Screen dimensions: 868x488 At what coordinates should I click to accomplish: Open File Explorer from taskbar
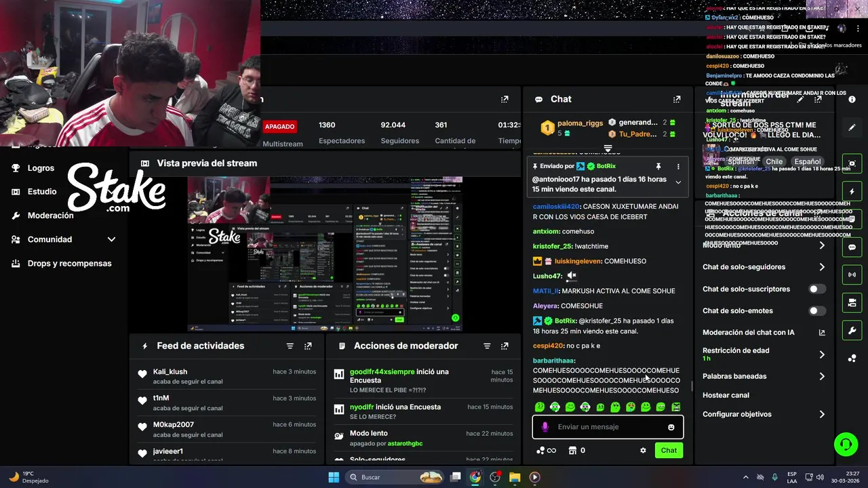coord(515,477)
